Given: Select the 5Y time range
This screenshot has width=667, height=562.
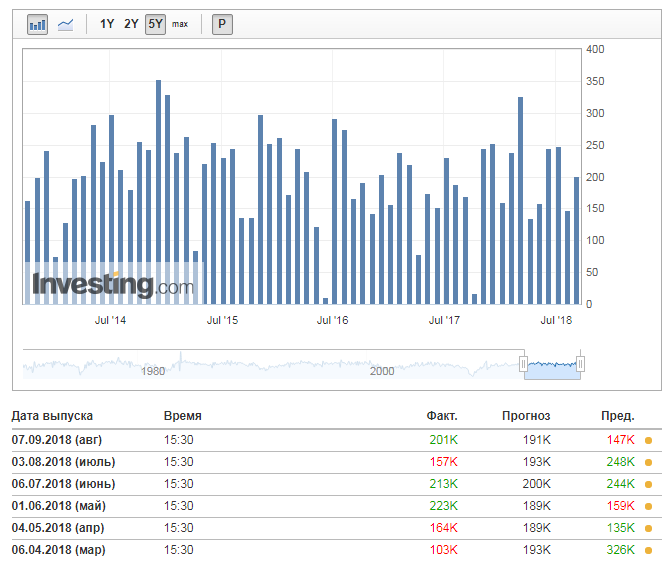Looking at the screenshot, I should pos(155,24).
